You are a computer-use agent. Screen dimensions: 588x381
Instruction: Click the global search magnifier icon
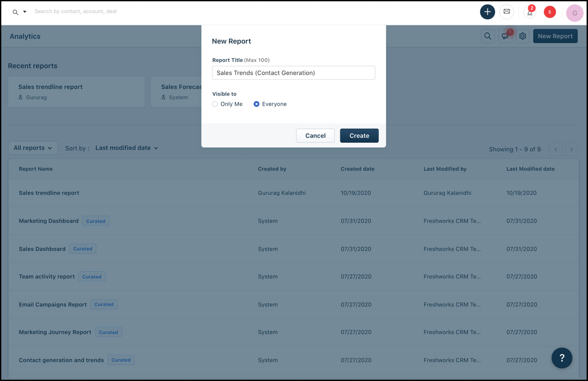coord(15,12)
